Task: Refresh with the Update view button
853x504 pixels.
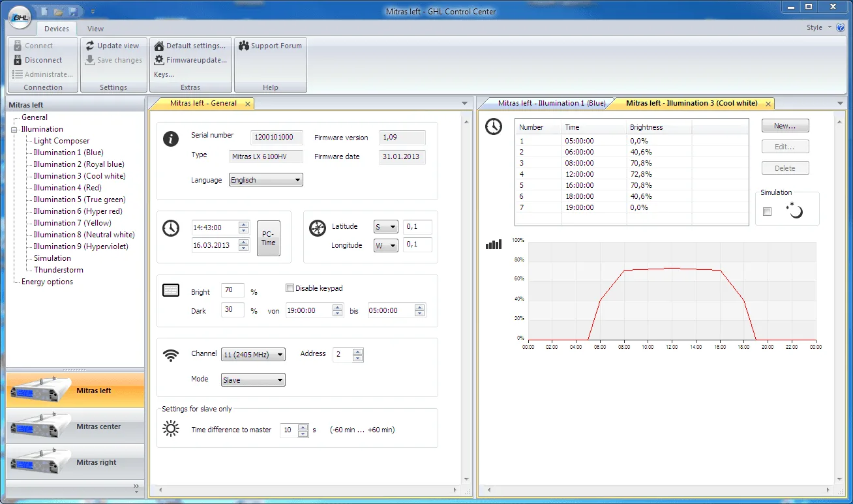Action: tap(113, 46)
